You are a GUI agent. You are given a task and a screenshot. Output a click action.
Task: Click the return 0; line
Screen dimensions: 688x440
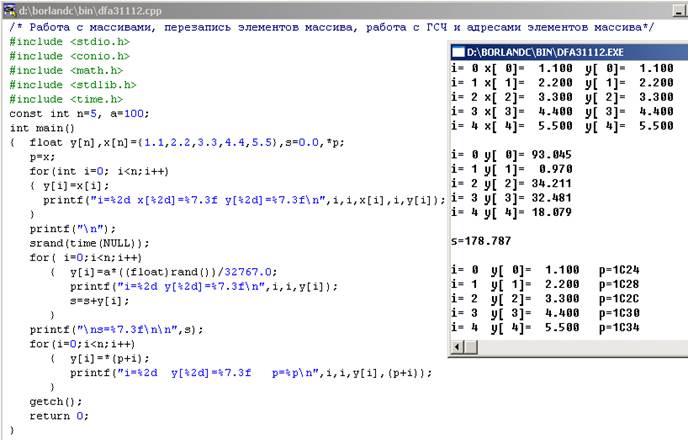[x=59, y=416]
